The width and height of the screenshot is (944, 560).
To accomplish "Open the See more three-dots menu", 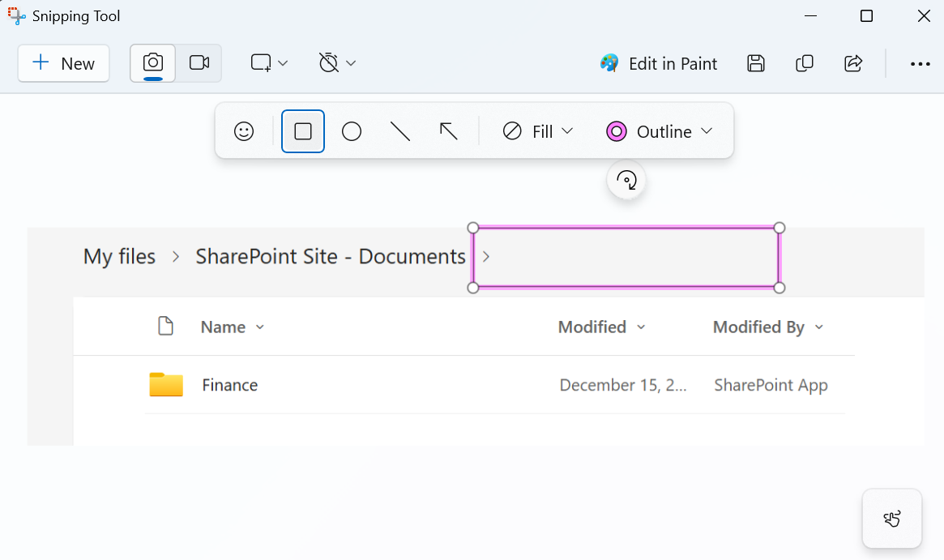I will tap(920, 64).
